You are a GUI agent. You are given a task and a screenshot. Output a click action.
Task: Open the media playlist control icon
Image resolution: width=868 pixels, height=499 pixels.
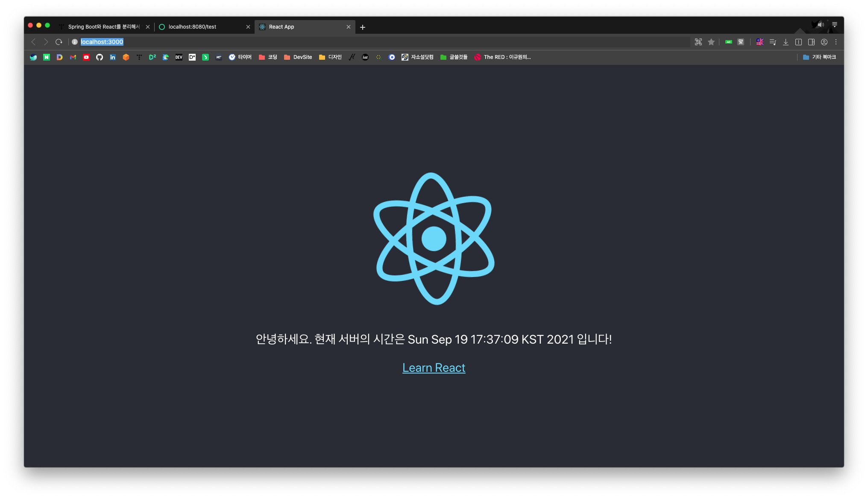[773, 42]
